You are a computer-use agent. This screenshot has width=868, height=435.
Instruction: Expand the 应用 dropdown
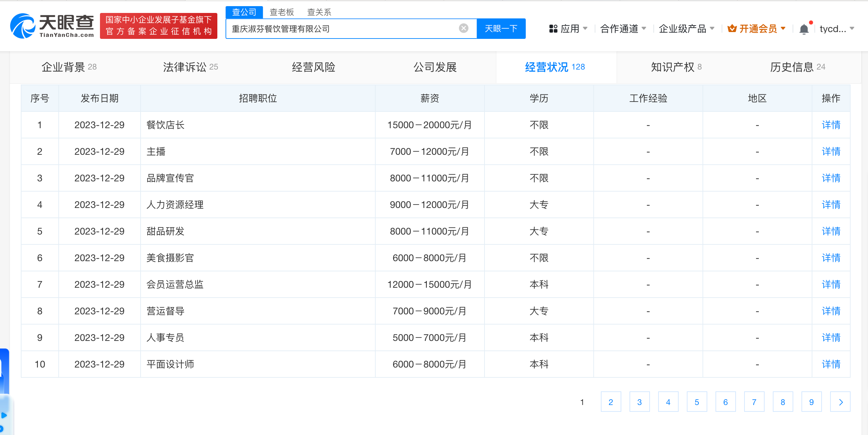585,29
